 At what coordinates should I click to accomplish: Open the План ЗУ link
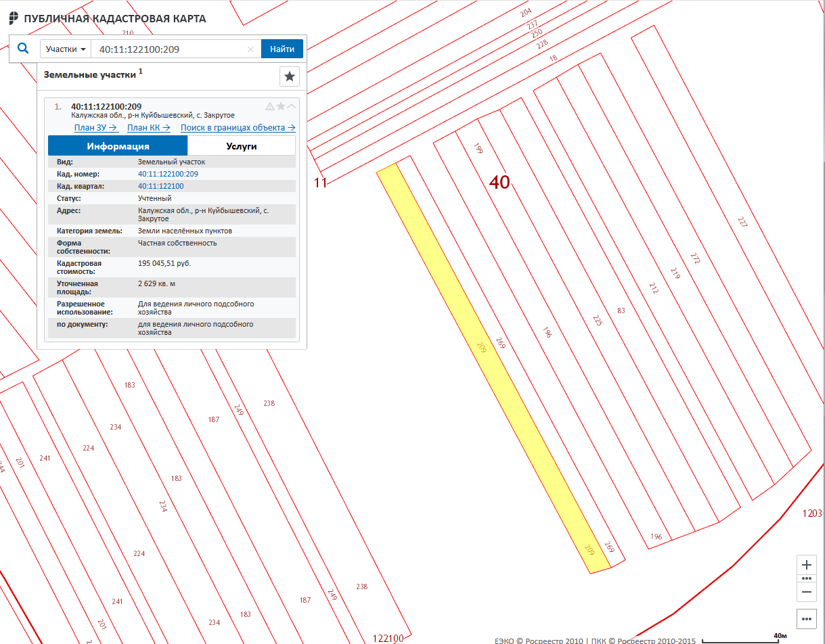coord(96,128)
